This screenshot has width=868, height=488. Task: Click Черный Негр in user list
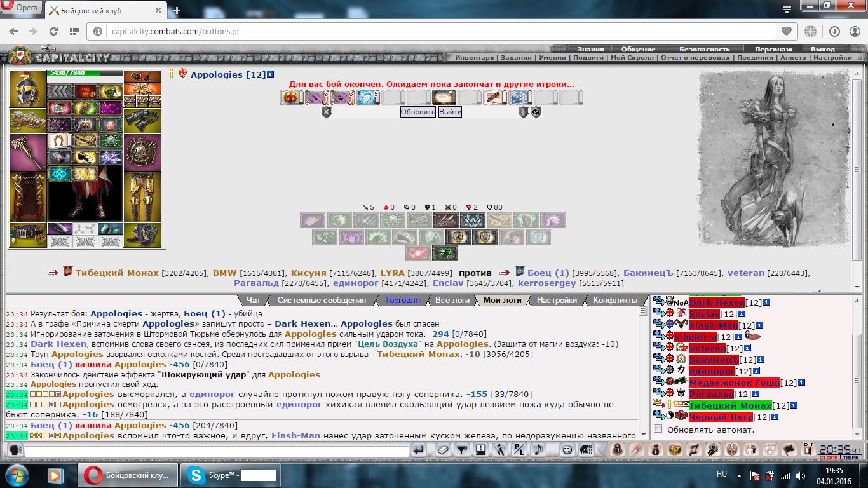[x=721, y=417]
